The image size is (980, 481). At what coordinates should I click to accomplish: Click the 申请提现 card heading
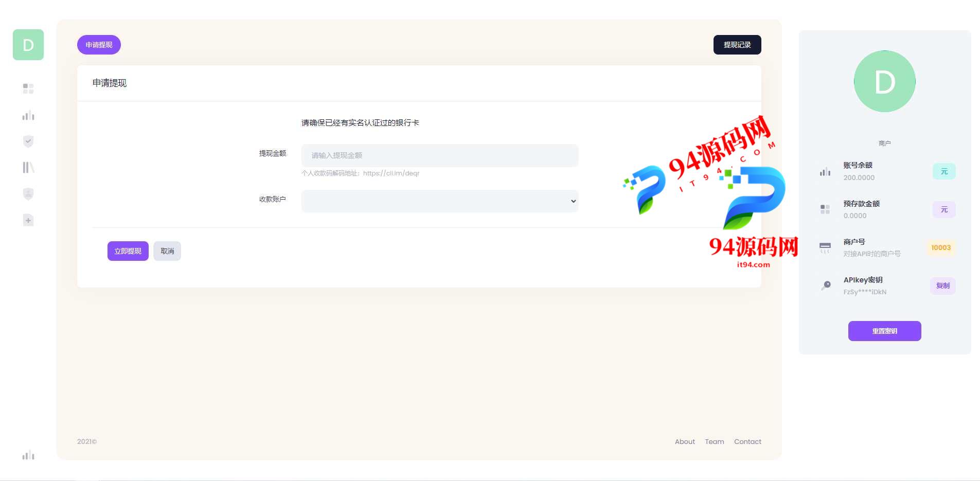(110, 83)
